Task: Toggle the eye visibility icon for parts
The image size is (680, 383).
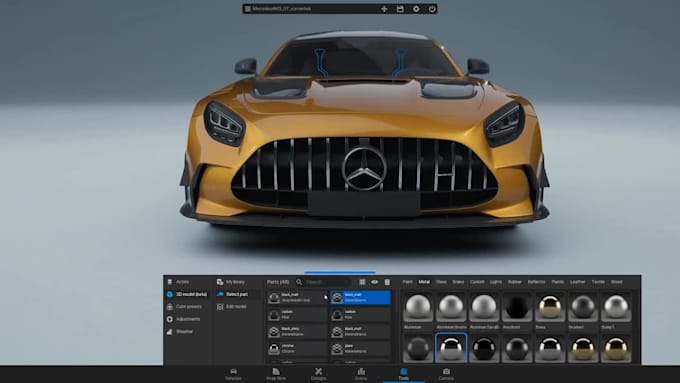Action: [375, 282]
